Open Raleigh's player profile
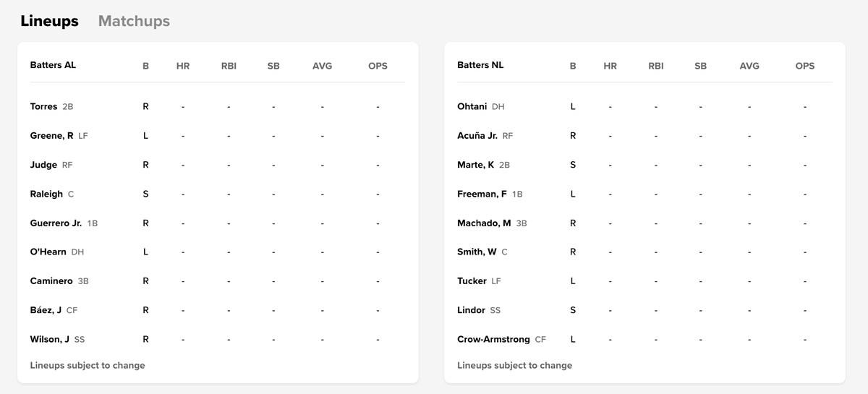This screenshot has width=868, height=394. tap(46, 194)
